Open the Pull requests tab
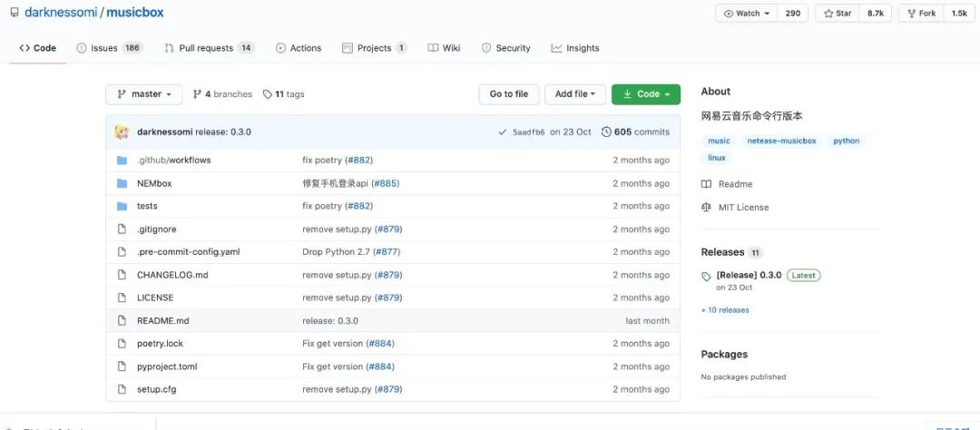The height and width of the screenshot is (430, 980). pyautogui.click(x=210, y=48)
